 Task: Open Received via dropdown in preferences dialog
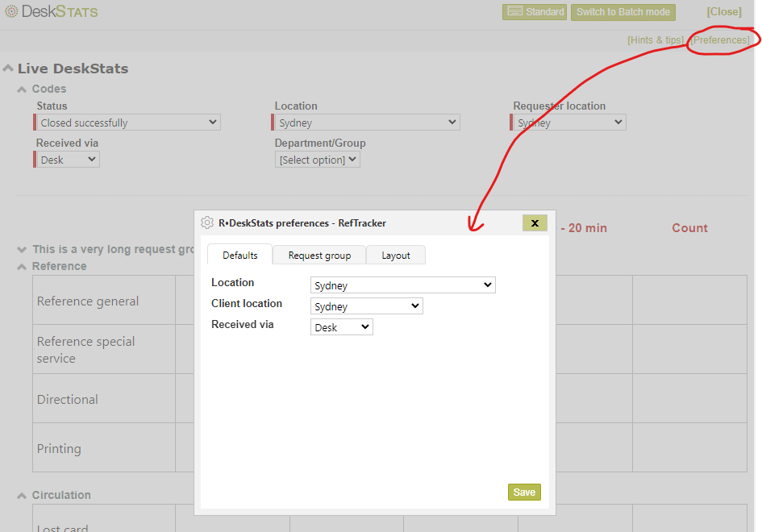click(x=342, y=327)
